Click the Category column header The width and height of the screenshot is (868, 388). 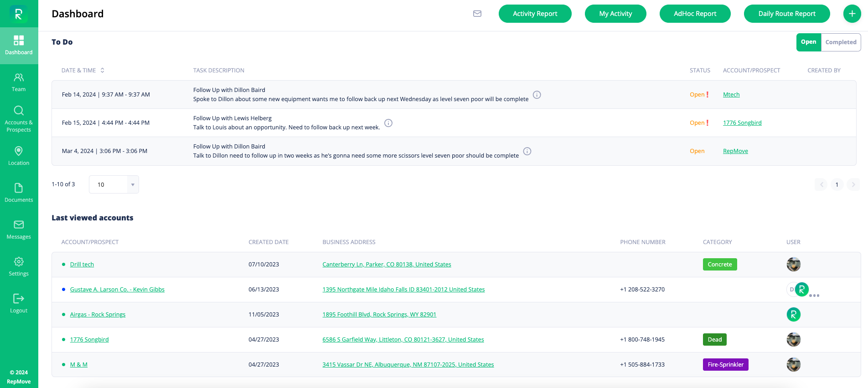point(718,242)
